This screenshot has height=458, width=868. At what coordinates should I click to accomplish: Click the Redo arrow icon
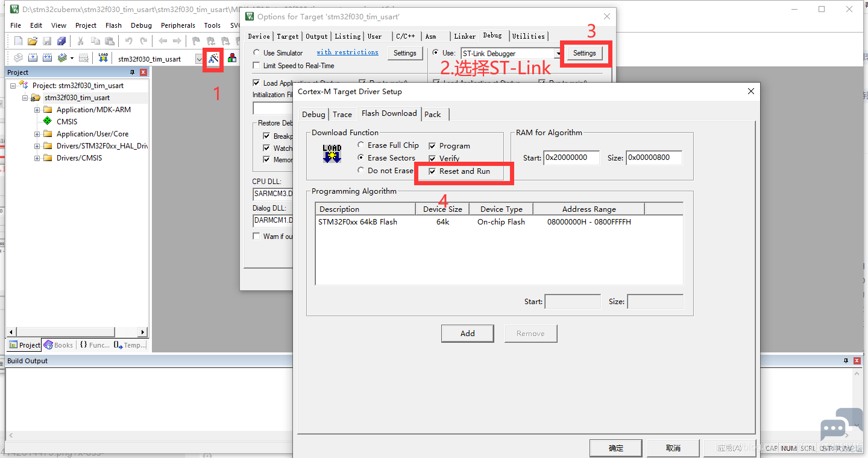point(143,41)
